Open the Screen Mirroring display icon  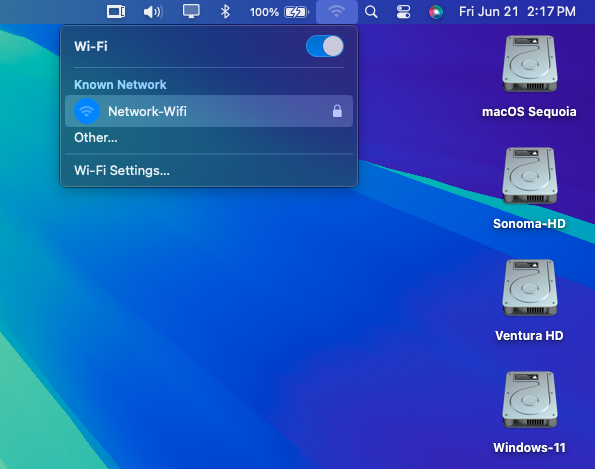(x=191, y=11)
